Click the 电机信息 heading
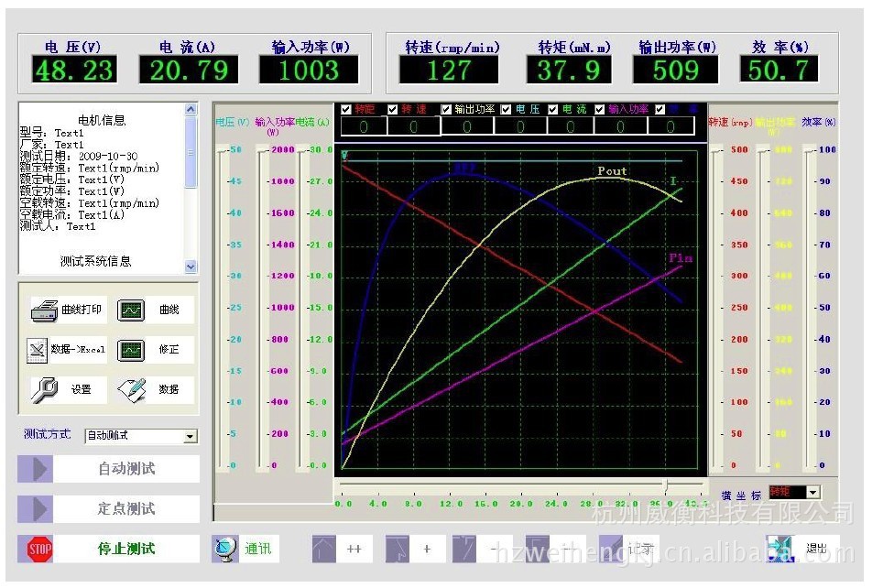Image resolution: width=883 pixels, height=588 pixels. click(x=102, y=120)
